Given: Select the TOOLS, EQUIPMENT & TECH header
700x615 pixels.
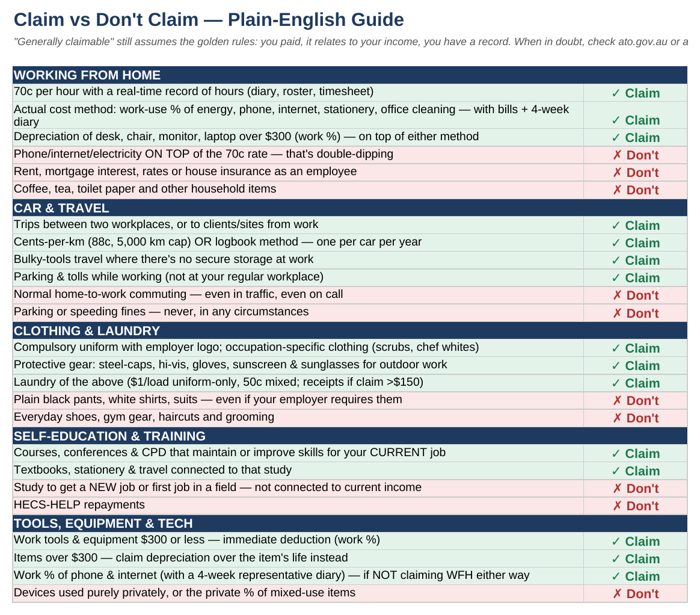Looking at the screenshot, I should click(x=349, y=524).
